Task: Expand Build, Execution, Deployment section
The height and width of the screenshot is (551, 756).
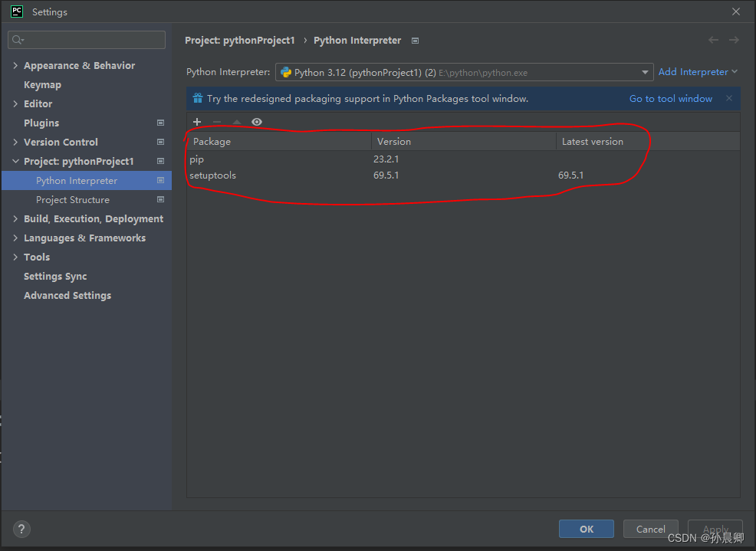Action: [x=15, y=219]
